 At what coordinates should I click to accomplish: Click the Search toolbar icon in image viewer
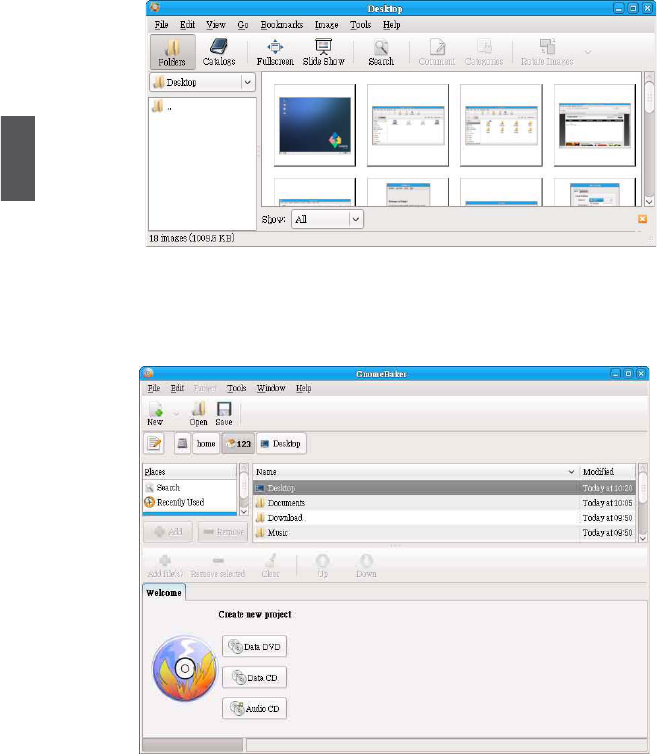381,51
